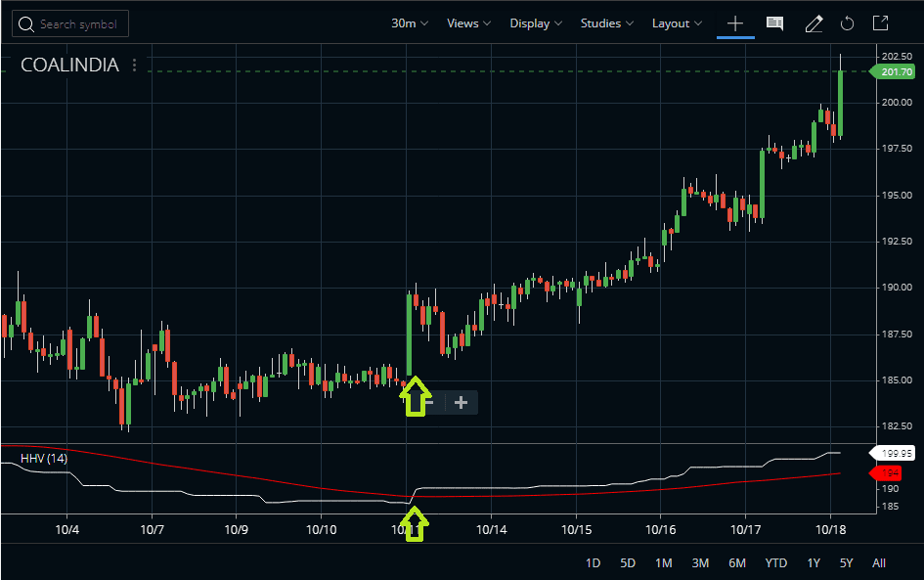The width and height of the screenshot is (924, 580).
Task: Open the Studies dropdown
Action: point(606,22)
